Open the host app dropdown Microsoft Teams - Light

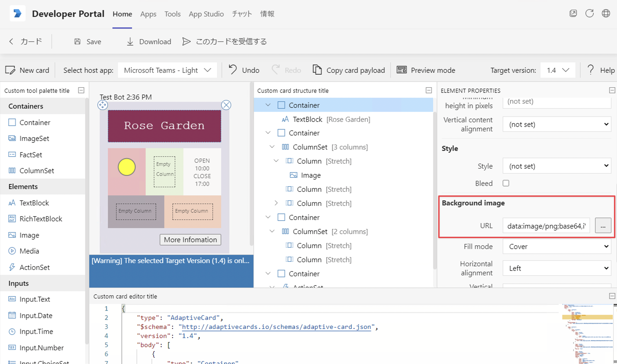tap(167, 70)
